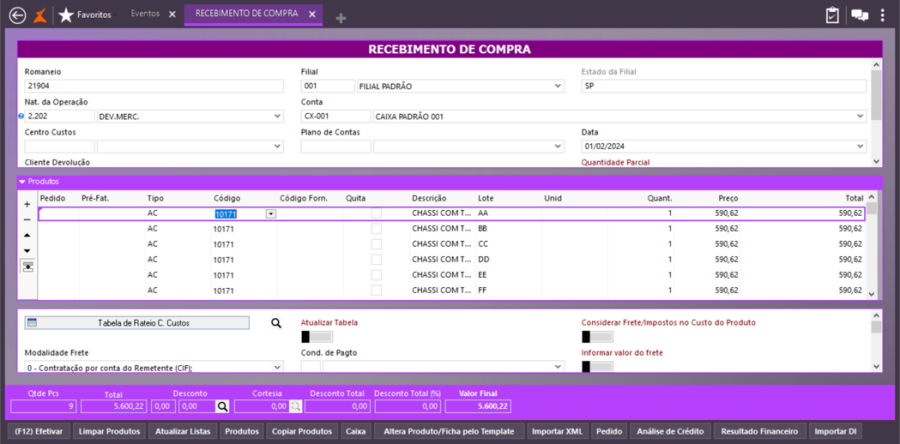900x444 pixels.
Task: Click magnifier next to Tabela de Rateio
Action: point(276,324)
